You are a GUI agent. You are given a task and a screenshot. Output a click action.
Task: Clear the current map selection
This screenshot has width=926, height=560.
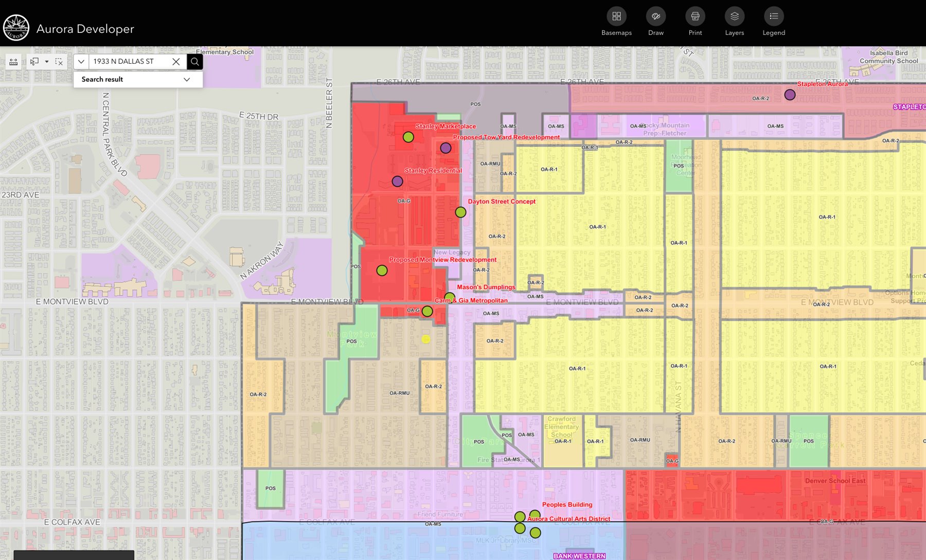tap(59, 62)
